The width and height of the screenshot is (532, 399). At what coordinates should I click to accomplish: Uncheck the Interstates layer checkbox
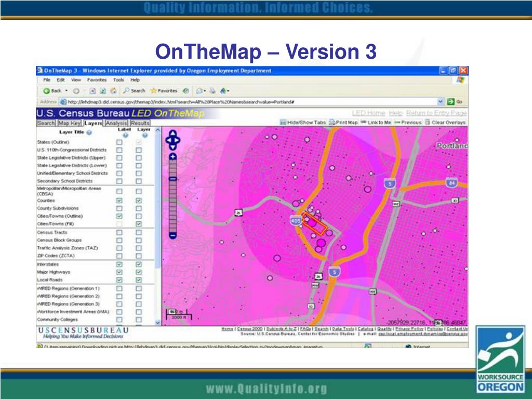(139, 264)
